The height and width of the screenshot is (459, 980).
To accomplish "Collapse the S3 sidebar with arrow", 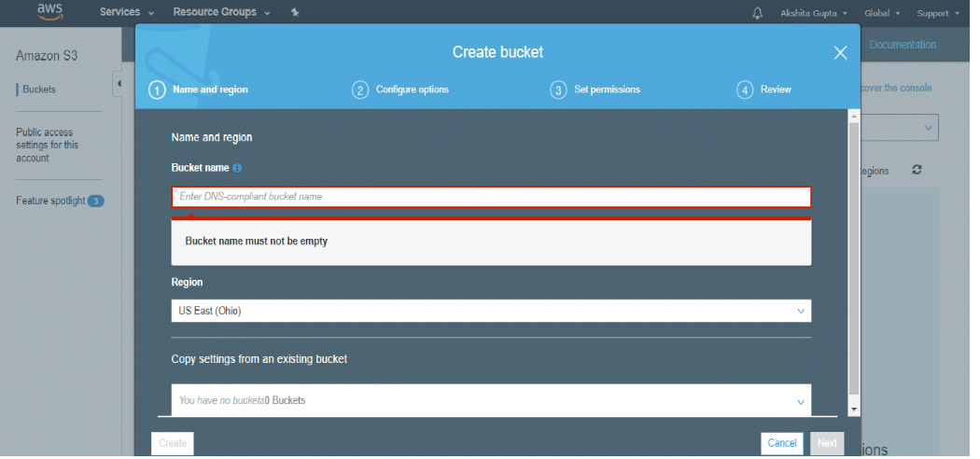I will tap(119, 84).
